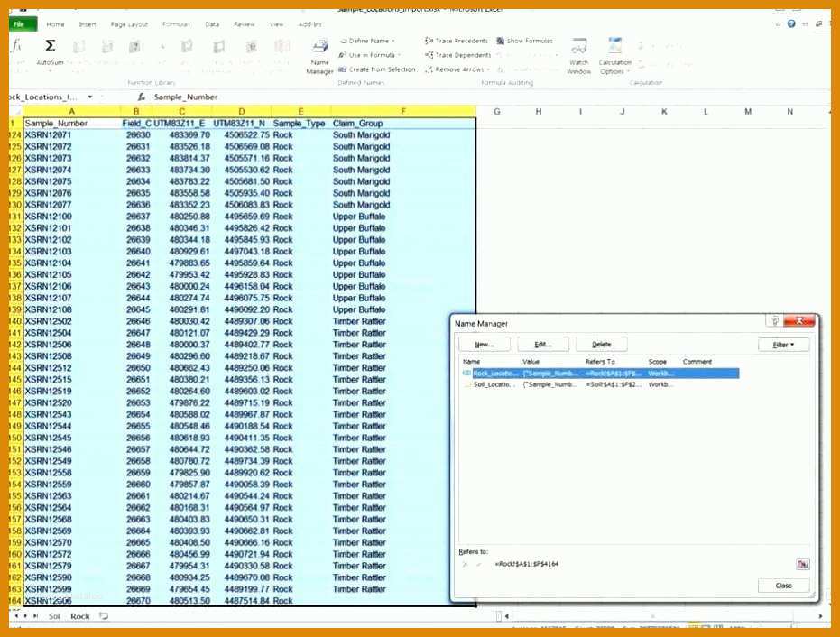
Task: Open Date & Time functions icon
Action: click(x=187, y=47)
